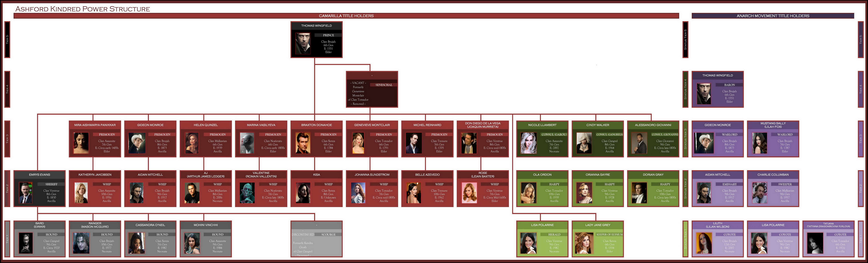The height and width of the screenshot is (263, 868).
Task: Click Lady Jane Grey's portrait
Action: [584, 243]
